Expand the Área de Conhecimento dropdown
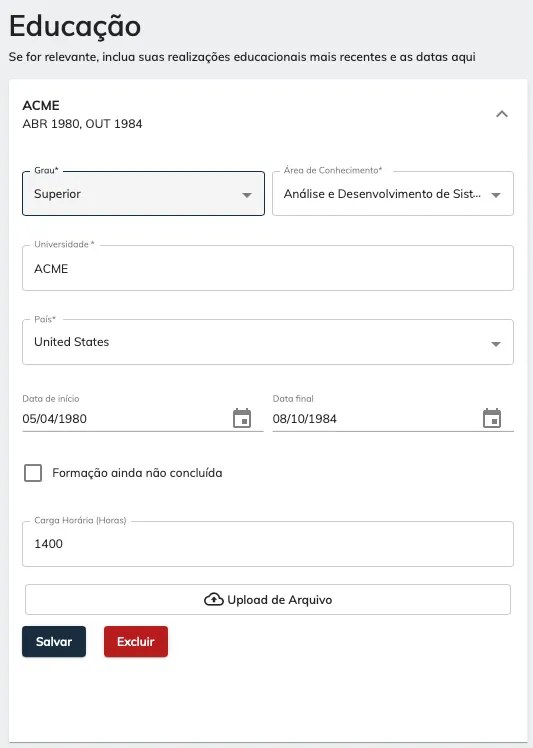The image size is (533, 748). tap(393, 194)
